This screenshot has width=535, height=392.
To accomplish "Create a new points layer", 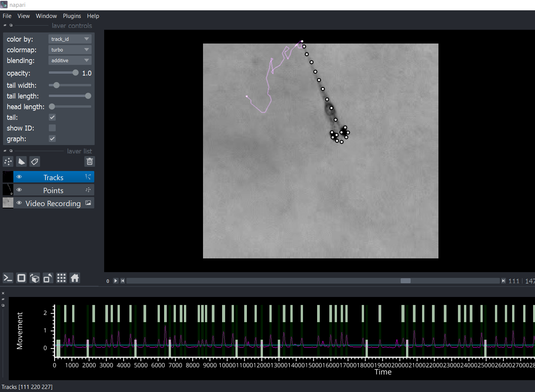I will tap(8, 162).
